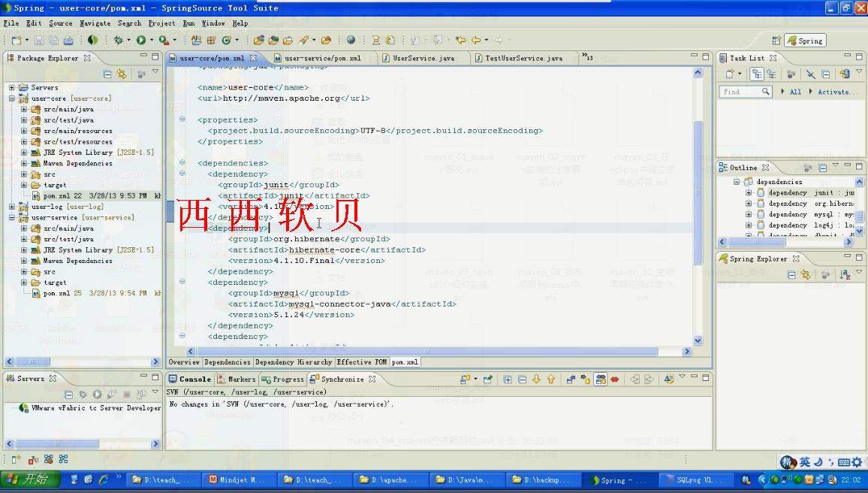Click Collapse All icon in Outline view

823,168
